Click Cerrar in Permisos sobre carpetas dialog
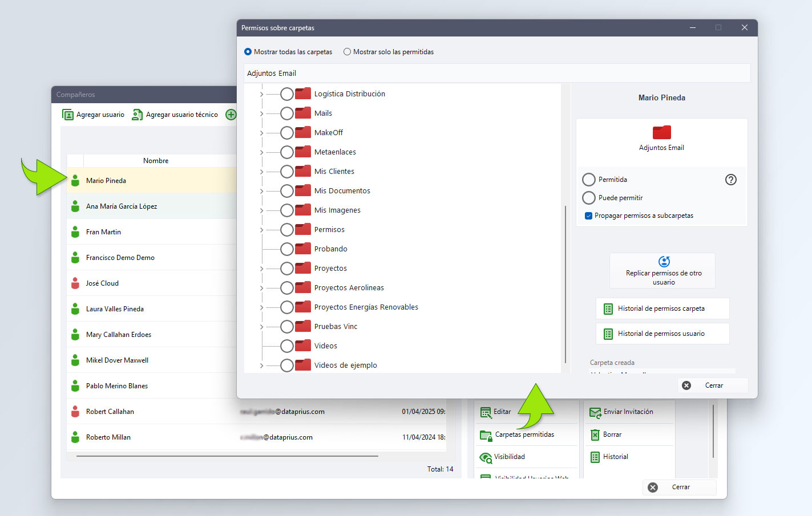The width and height of the screenshot is (812, 516). (x=713, y=385)
